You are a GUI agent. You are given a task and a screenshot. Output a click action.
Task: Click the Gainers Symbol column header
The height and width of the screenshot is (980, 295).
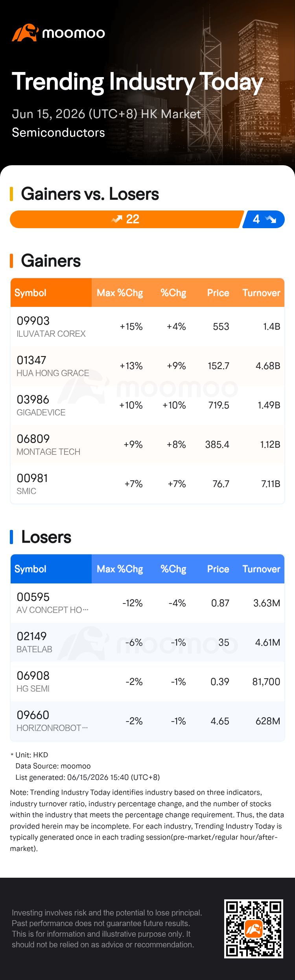click(x=30, y=293)
